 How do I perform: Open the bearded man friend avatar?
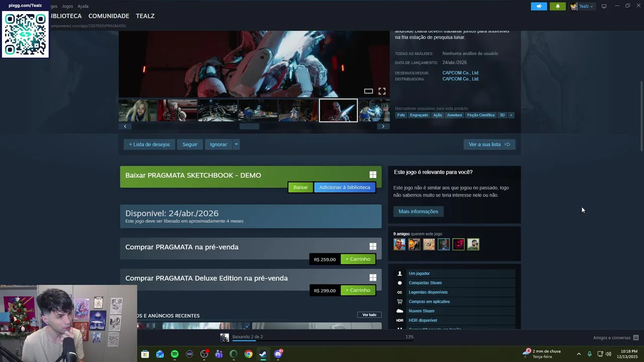click(x=473, y=244)
